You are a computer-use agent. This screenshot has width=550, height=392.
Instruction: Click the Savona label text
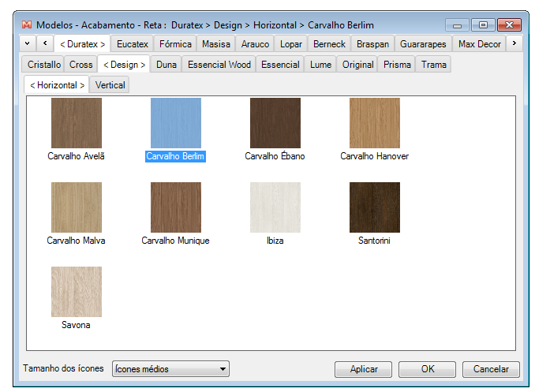pos(76,326)
